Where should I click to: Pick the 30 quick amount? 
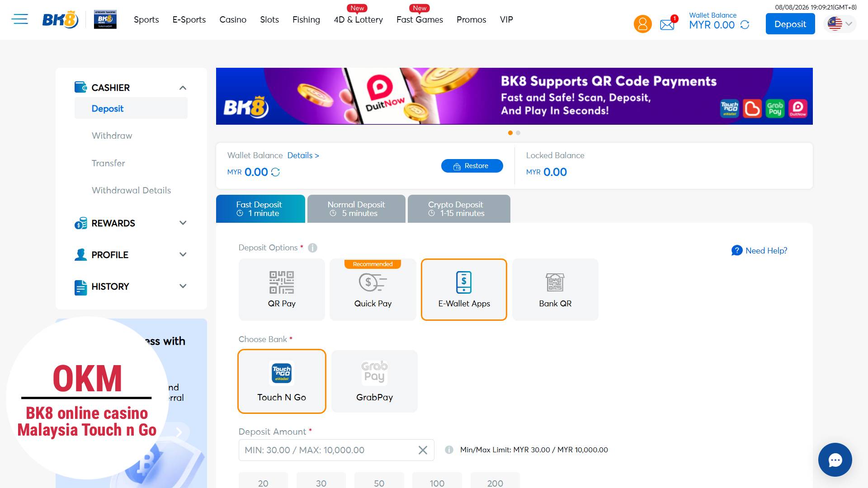(321, 481)
